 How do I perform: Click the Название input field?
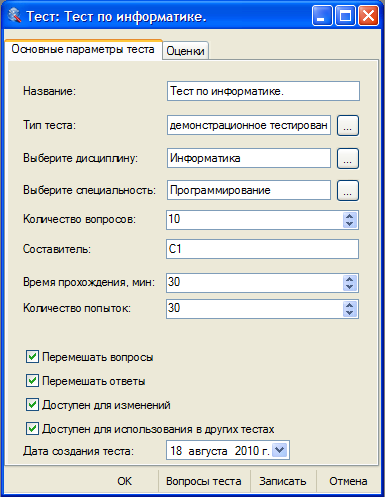tap(263, 91)
